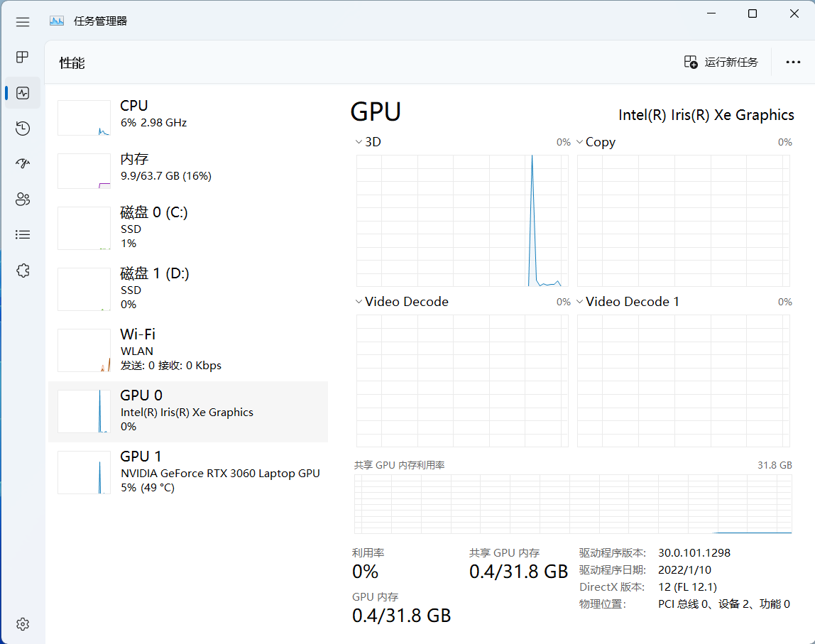Switch to the Processes page icon
815x644 pixels.
pyautogui.click(x=23, y=57)
